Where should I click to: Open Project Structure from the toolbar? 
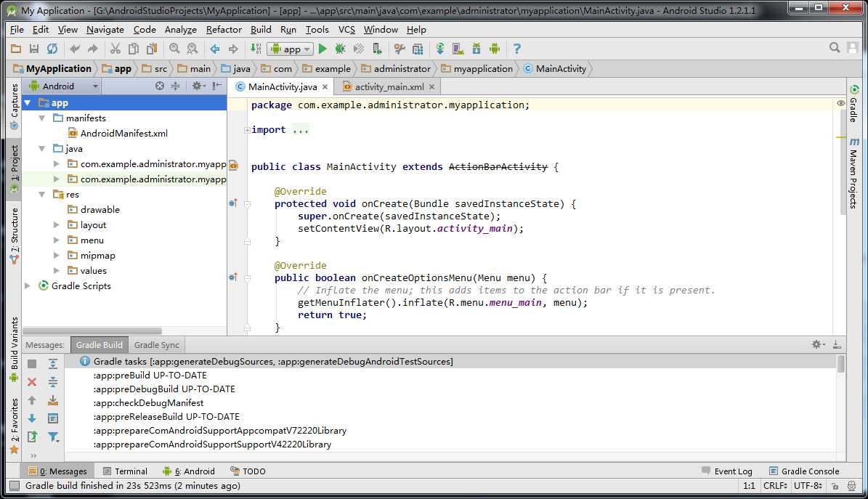[x=418, y=49]
